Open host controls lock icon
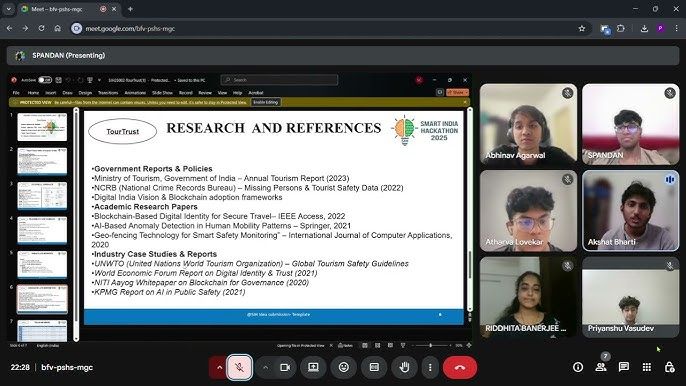Viewport: 686px width, 386px height. click(669, 367)
